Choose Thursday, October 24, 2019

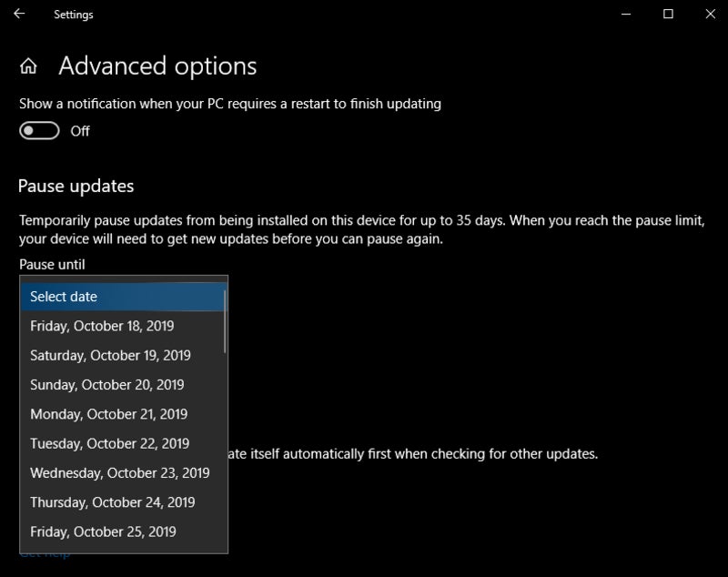(123, 501)
